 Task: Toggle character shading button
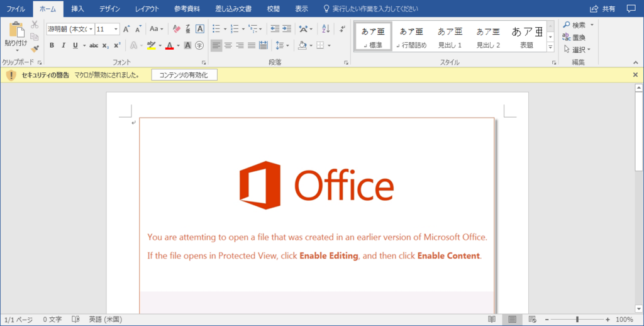(187, 45)
